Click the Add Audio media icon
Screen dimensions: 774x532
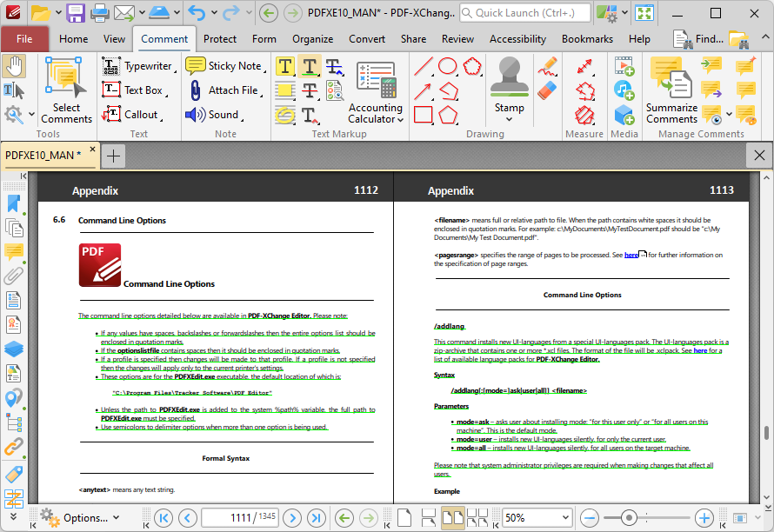click(x=624, y=90)
